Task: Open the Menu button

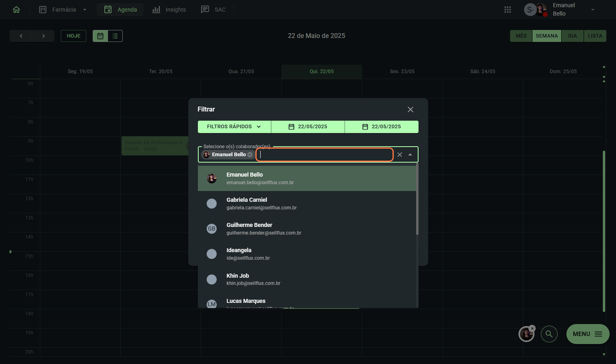Action: pos(587,334)
